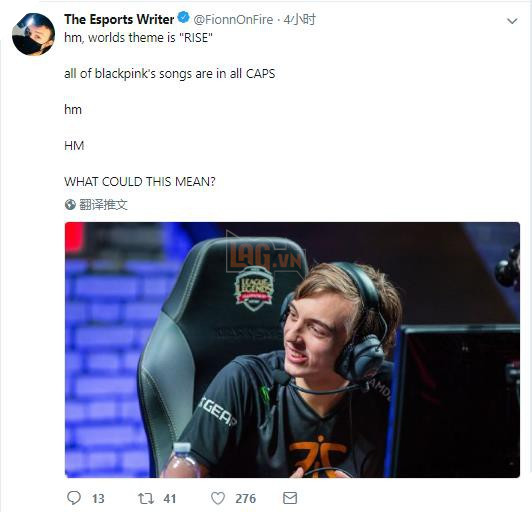This screenshot has height=512, width=532.
Task: Click the like count 276
Action: [x=245, y=498]
